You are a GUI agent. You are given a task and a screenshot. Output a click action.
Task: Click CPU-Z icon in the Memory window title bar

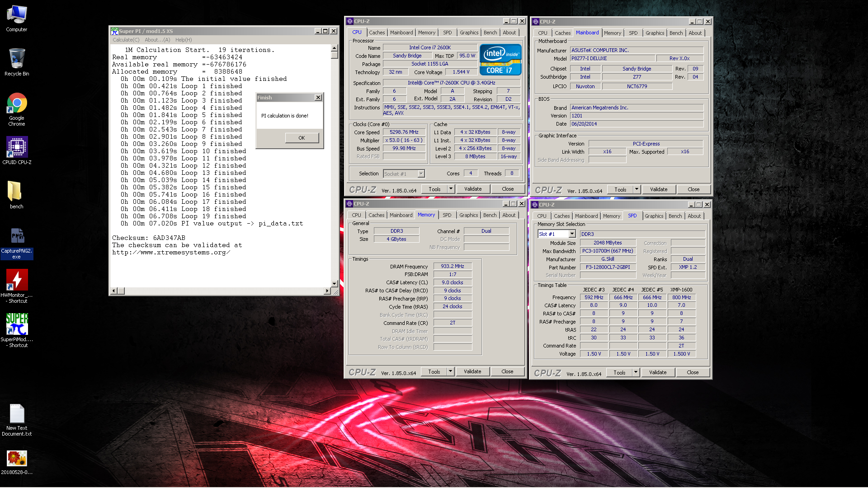coord(349,204)
